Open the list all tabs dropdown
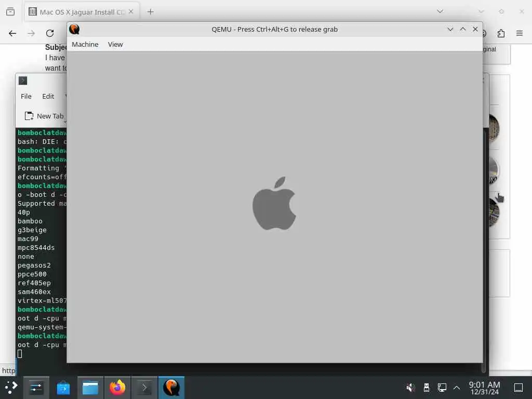Image resolution: width=532 pixels, height=399 pixels. coord(440,11)
